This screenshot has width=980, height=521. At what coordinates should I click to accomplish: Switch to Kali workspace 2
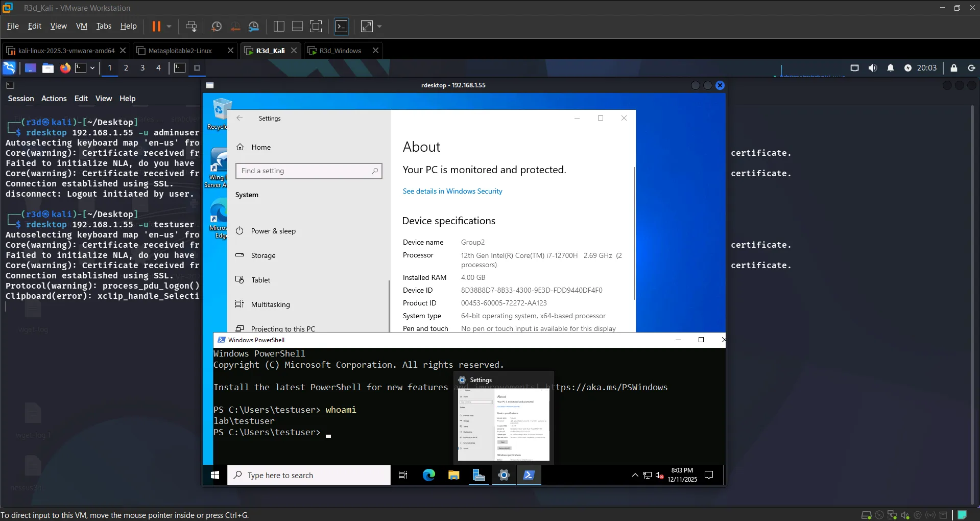(126, 68)
